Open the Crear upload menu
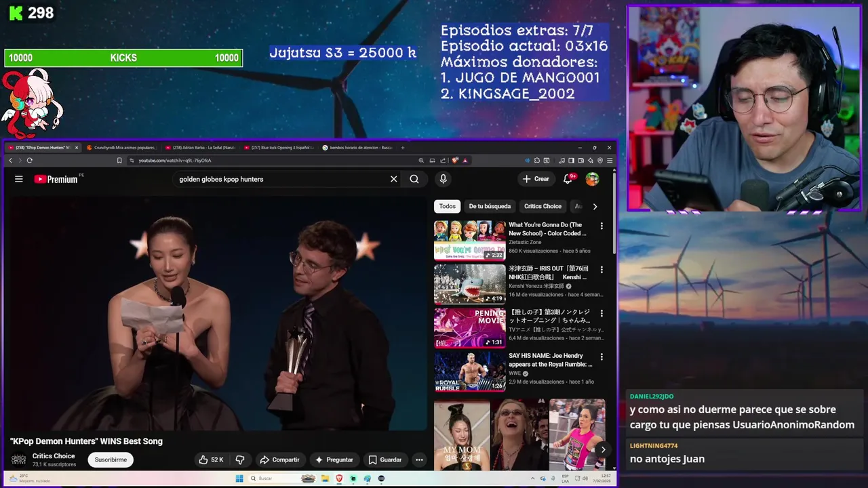The height and width of the screenshot is (488, 868). click(x=536, y=179)
